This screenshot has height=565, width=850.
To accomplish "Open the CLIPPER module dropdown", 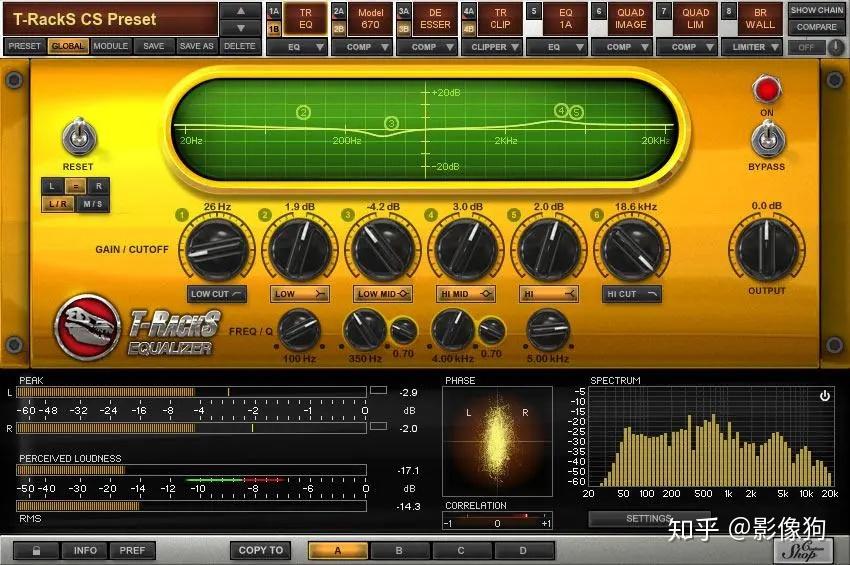I will pyautogui.click(x=494, y=47).
